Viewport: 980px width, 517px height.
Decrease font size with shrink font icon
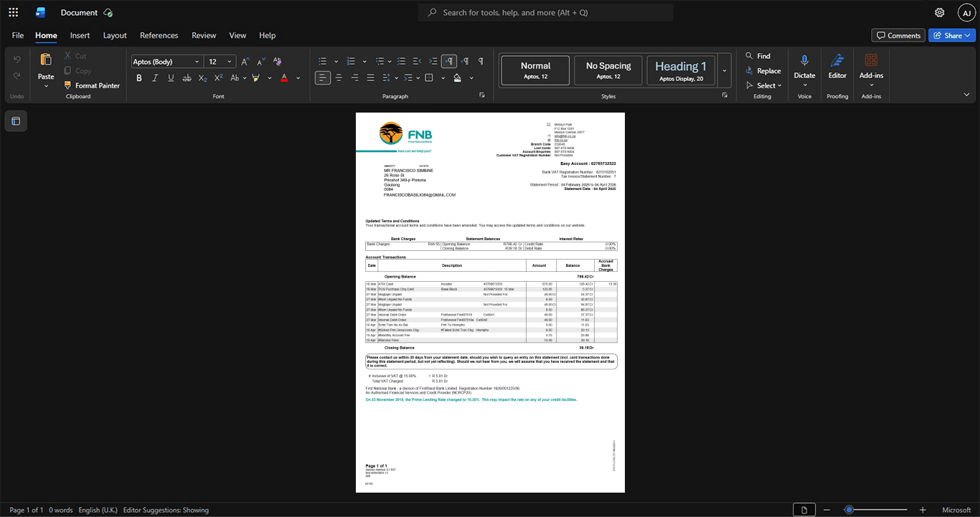(x=260, y=62)
